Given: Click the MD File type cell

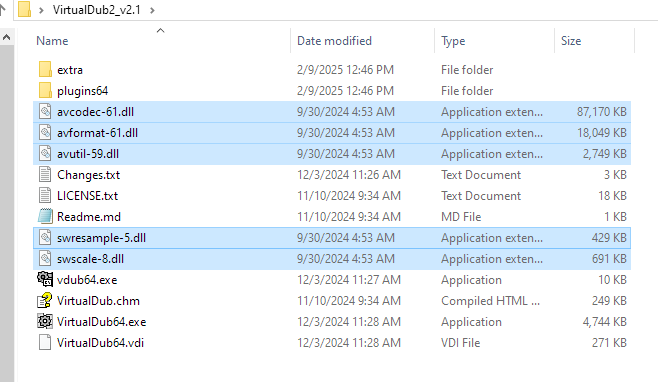Looking at the screenshot, I should 461,217.
